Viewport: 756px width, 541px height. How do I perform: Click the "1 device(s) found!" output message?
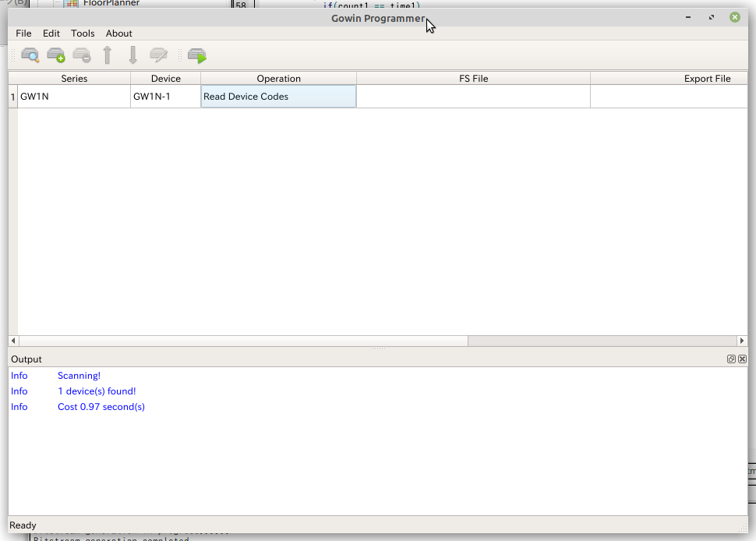97,391
